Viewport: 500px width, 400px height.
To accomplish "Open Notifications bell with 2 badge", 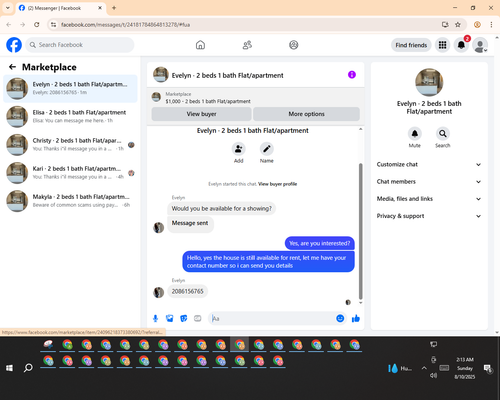I will (461, 45).
